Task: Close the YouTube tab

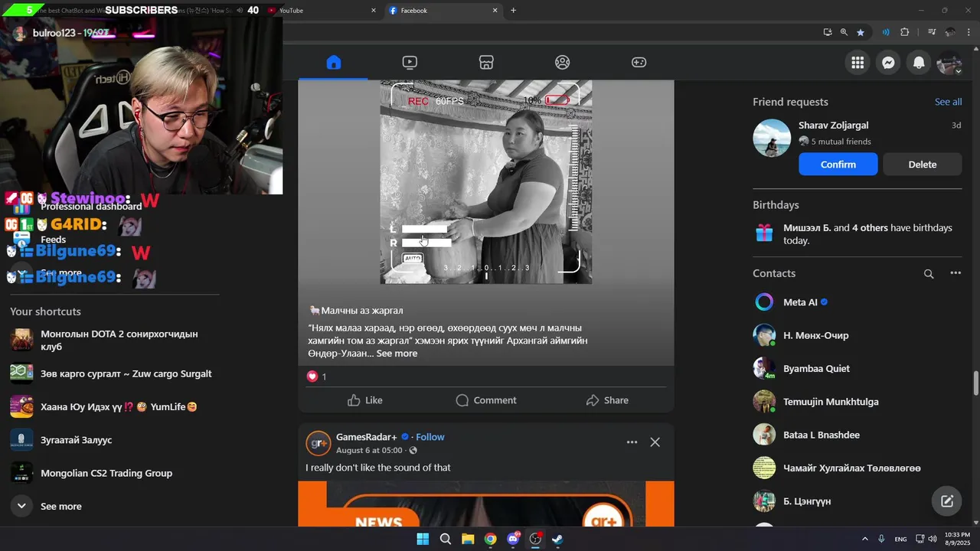Action: click(x=374, y=11)
